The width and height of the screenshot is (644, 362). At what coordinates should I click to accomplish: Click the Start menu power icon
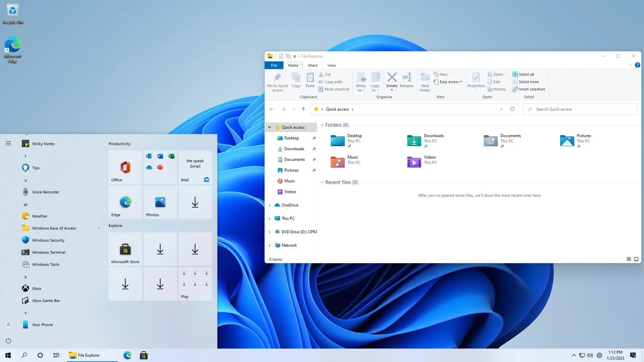pos(8,341)
